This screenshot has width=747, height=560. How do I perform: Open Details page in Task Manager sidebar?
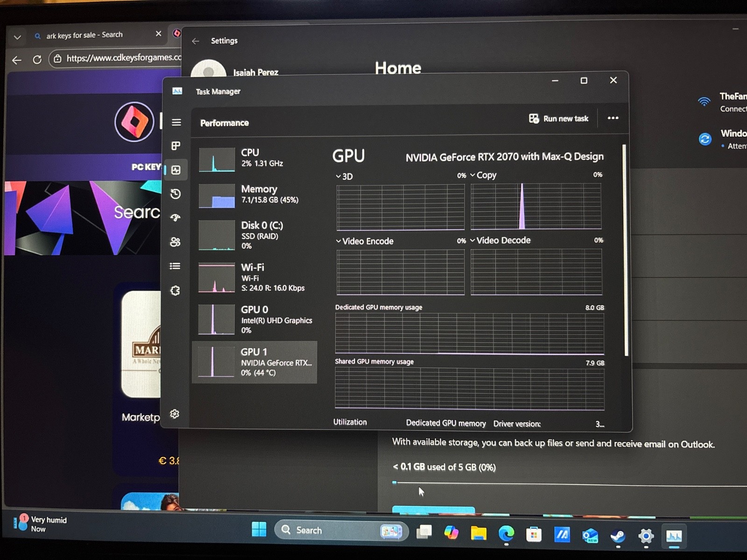click(x=175, y=266)
